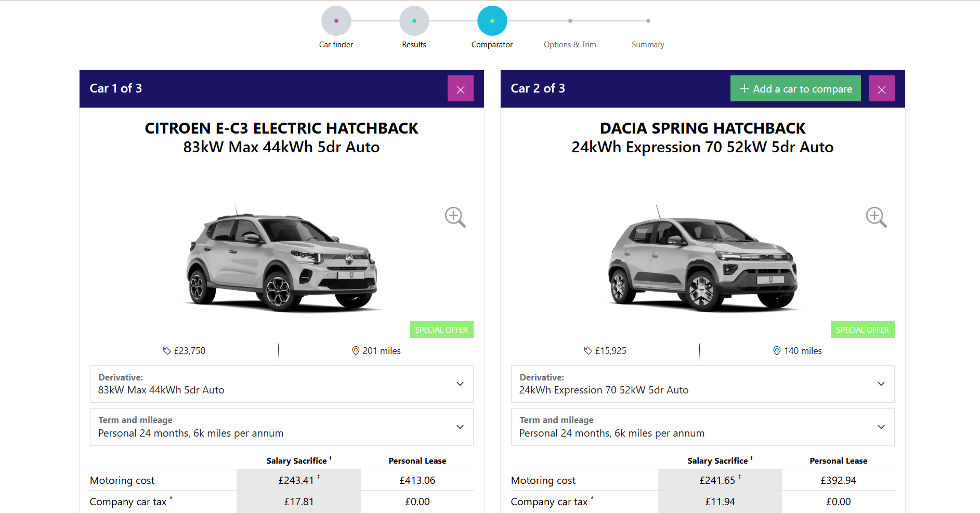Click the Dacia Spring car picture
980x513 pixels.
point(702,258)
